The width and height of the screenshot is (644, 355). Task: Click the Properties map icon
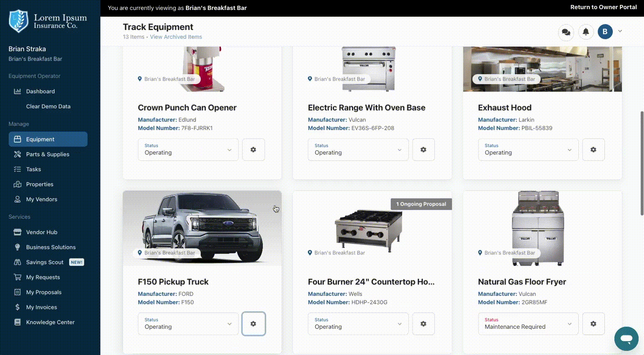pos(17,184)
